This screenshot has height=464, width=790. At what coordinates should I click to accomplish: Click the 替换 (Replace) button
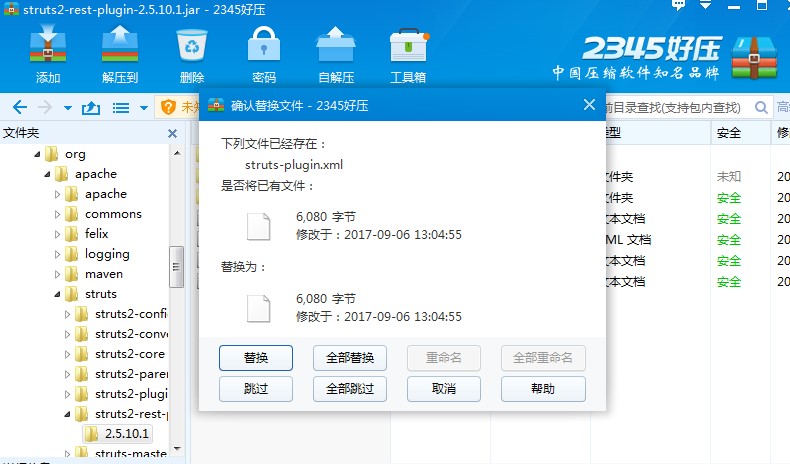[x=255, y=358]
